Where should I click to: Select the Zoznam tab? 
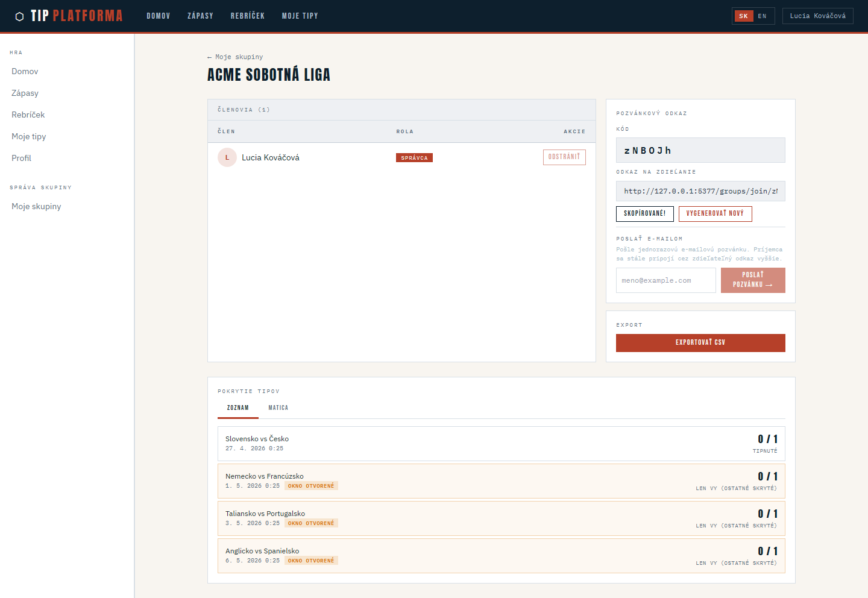click(237, 408)
